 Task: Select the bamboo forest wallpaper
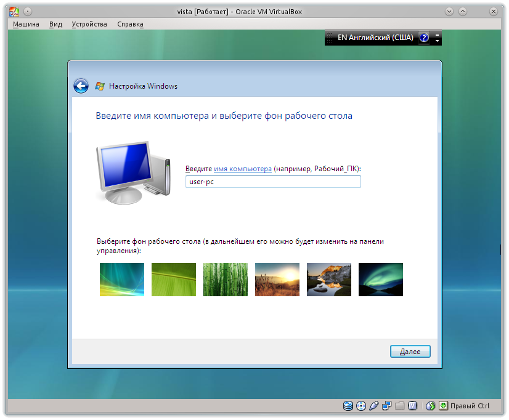pos(225,279)
